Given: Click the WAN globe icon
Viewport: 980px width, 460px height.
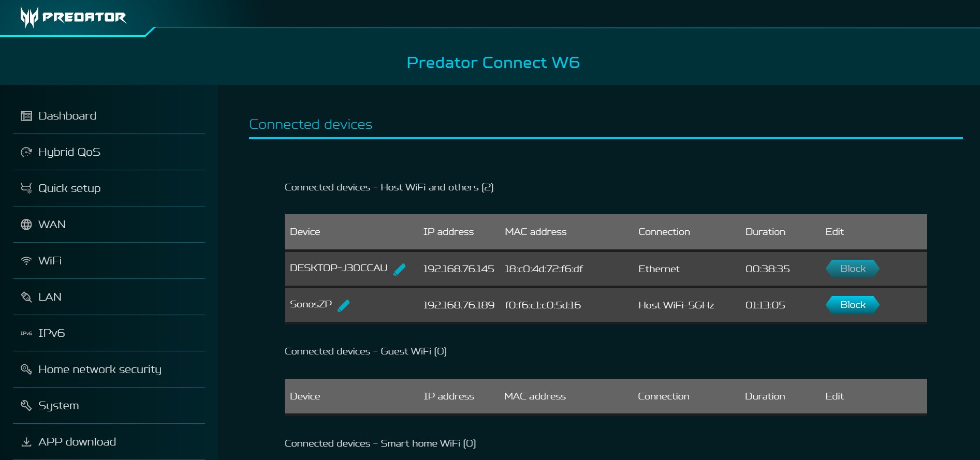Looking at the screenshot, I should [26, 225].
